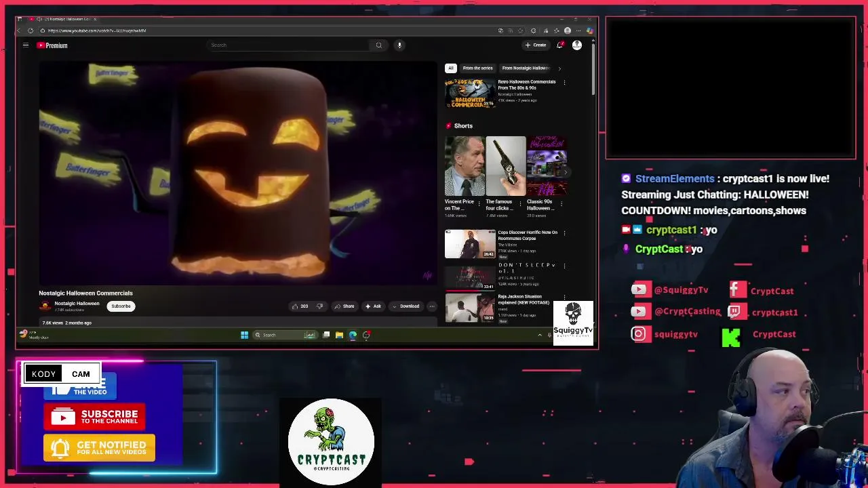Click the CryptCast zombie logo

tap(331, 441)
